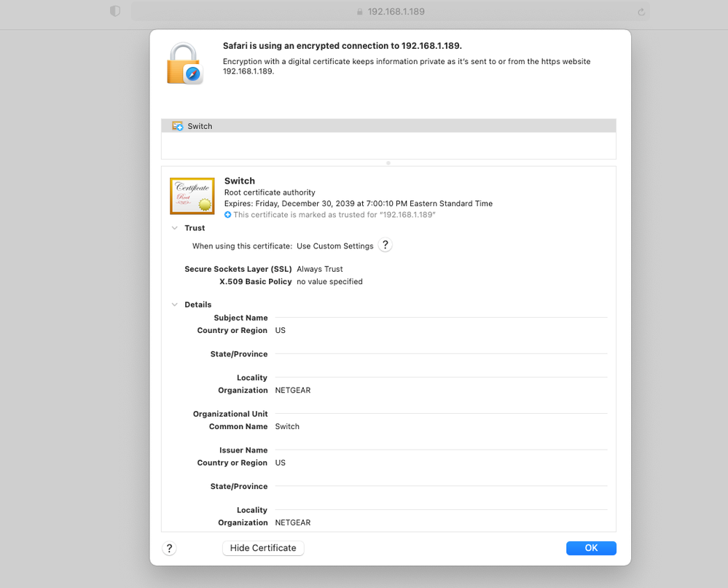Open the X.509 Basic Policy dropdown

[x=329, y=282]
